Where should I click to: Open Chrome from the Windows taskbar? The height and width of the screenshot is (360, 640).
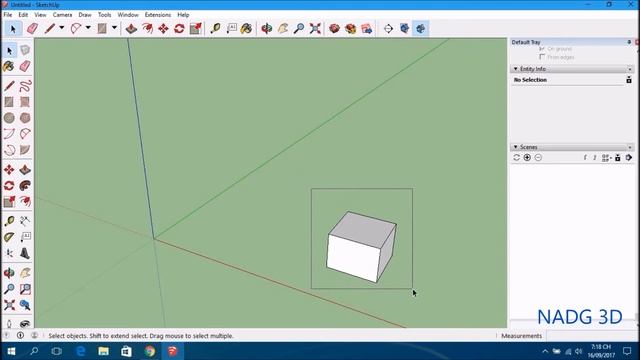pyautogui.click(x=150, y=351)
